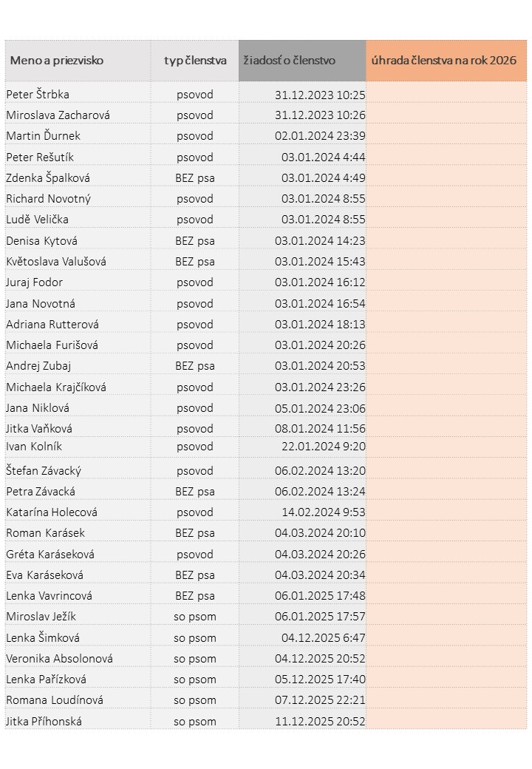Select the name cell 'Jitka Příhonská'
The width and height of the screenshot is (532, 769).
coord(44,722)
